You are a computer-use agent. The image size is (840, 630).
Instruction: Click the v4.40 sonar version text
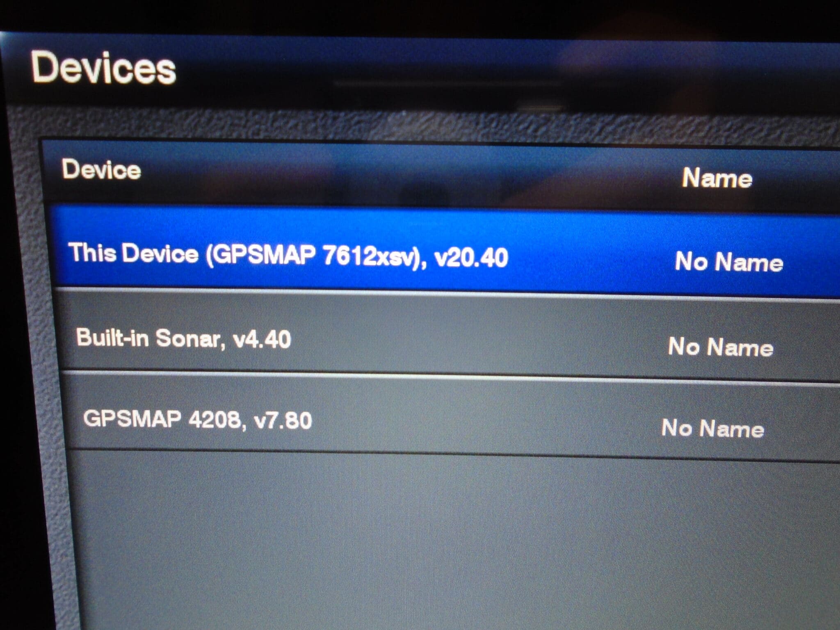pos(262,339)
